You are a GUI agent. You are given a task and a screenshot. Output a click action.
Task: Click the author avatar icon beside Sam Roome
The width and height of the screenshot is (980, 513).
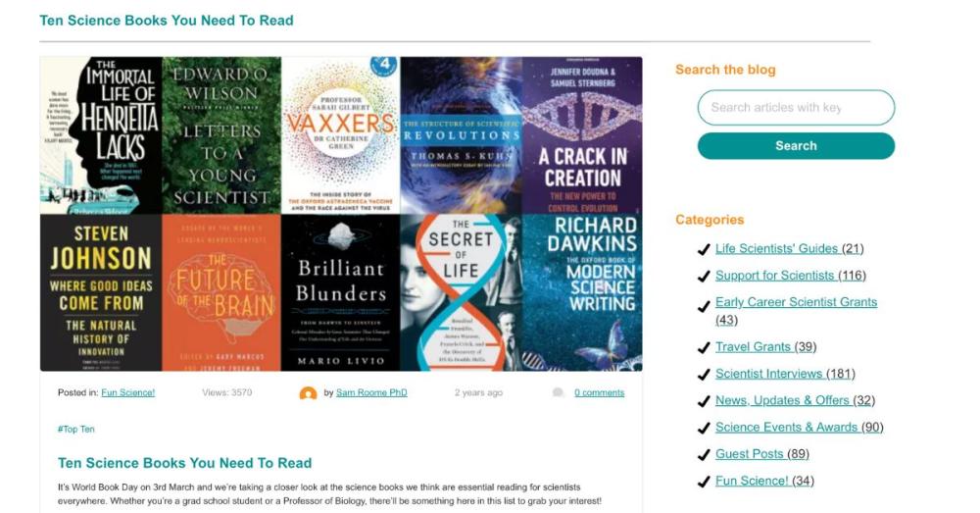click(308, 393)
